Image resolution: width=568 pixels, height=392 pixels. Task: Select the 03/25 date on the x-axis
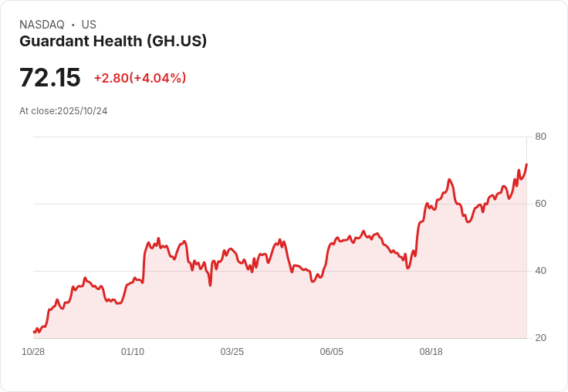[x=232, y=352]
